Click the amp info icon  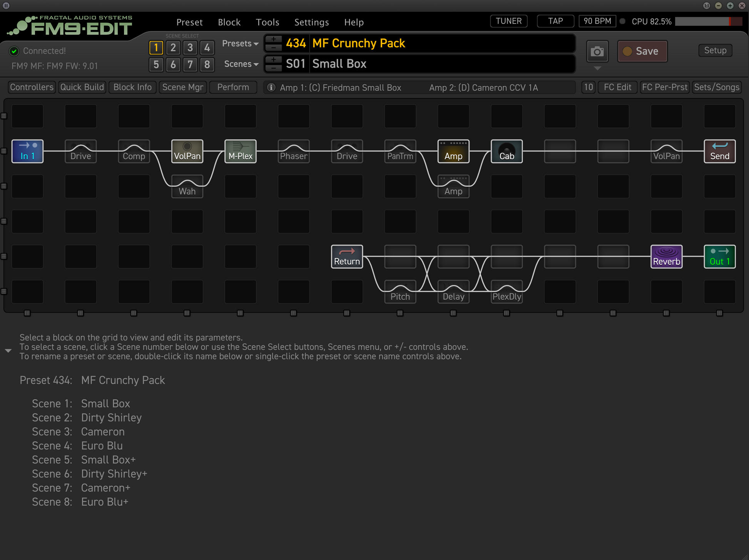271,88
